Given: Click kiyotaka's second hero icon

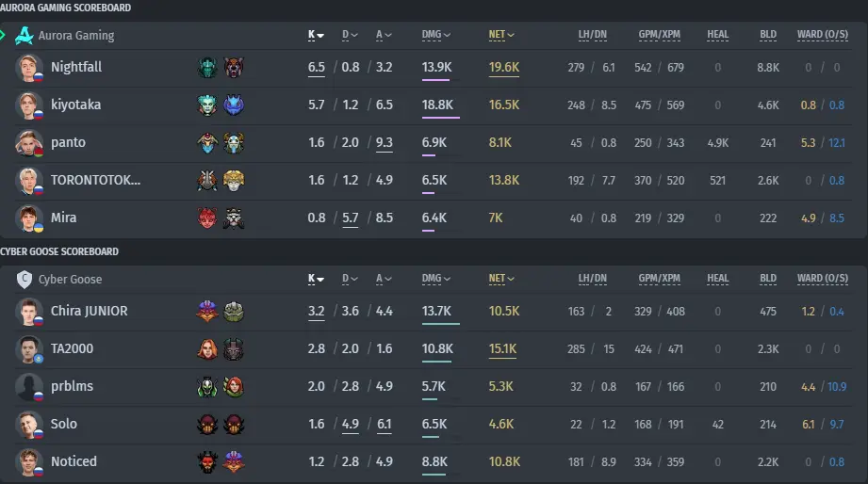Looking at the screenshot, I should (234, 105).
